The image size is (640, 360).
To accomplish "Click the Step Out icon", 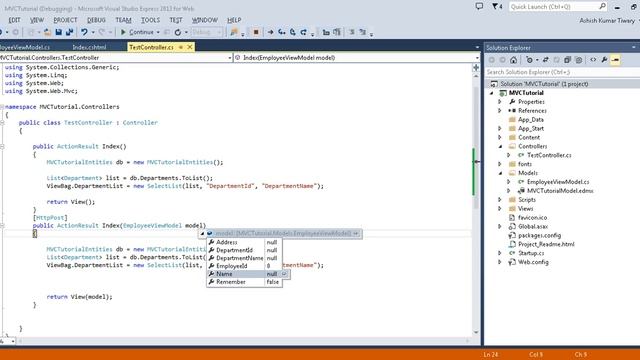I will click(x=304, y=32).
